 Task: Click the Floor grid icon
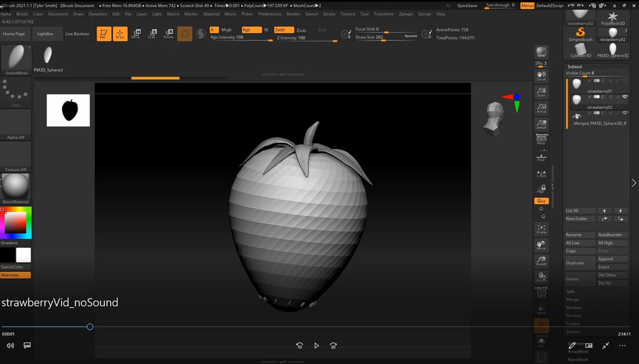tap(541, 157)
